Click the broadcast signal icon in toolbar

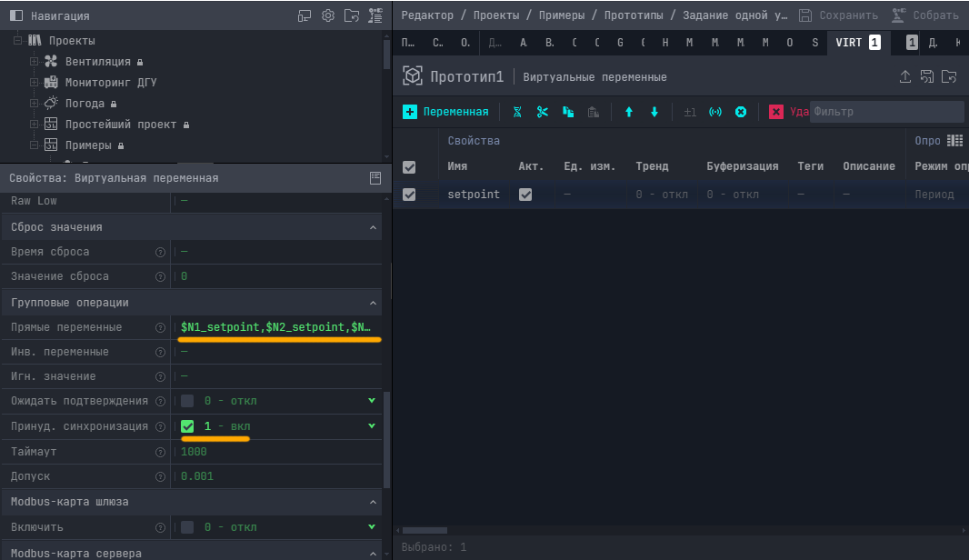[x=715, y=112]
